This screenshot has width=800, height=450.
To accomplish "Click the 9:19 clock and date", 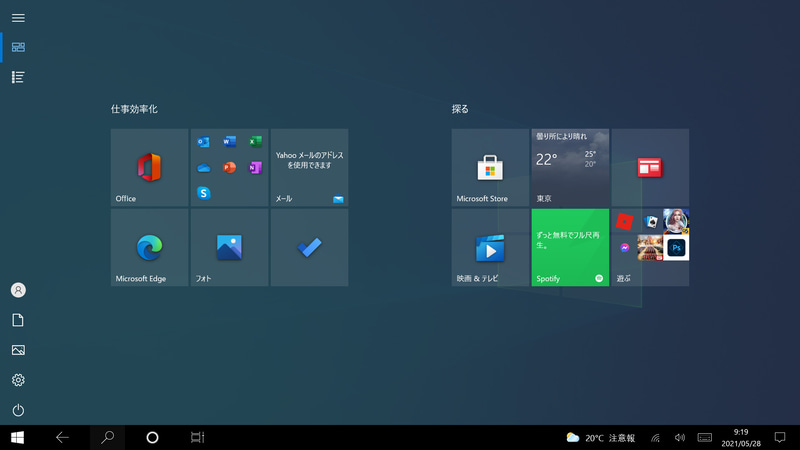I will [741, 438].
